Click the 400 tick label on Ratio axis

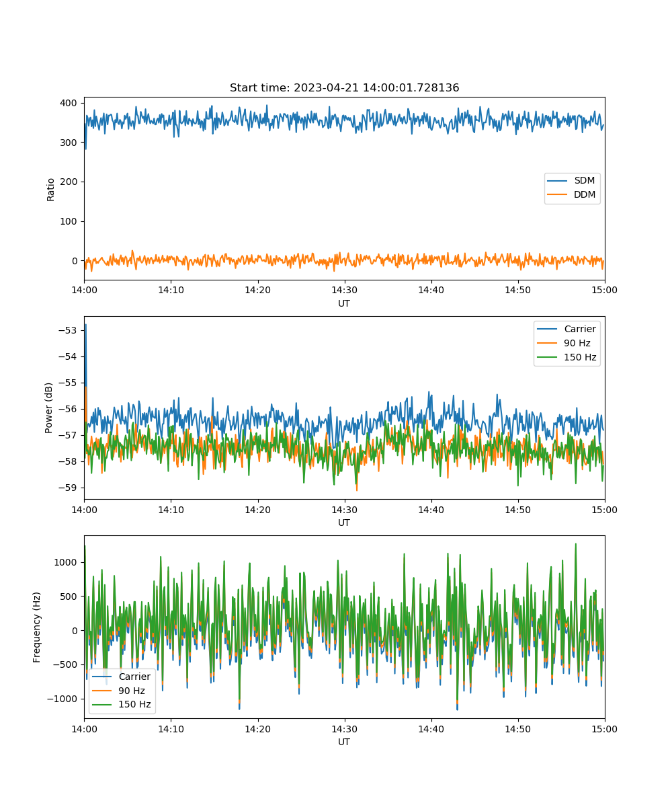[70, 103]
